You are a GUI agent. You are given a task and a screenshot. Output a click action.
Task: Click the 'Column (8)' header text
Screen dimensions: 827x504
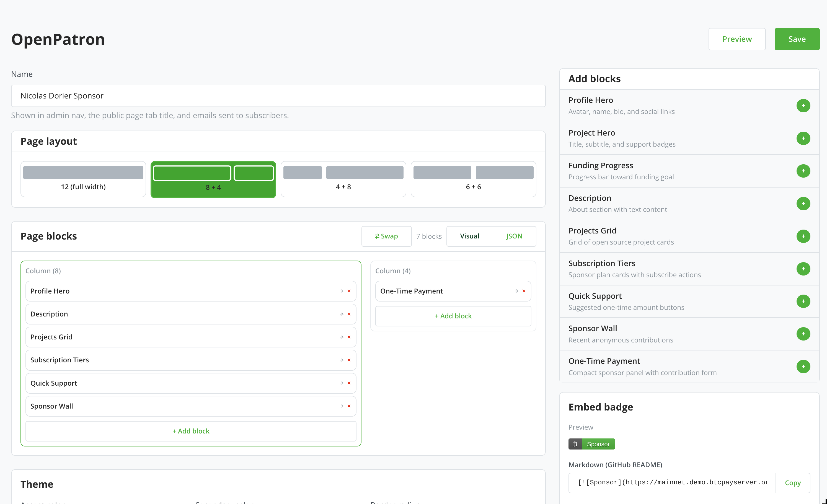click(x=43, y=271)
